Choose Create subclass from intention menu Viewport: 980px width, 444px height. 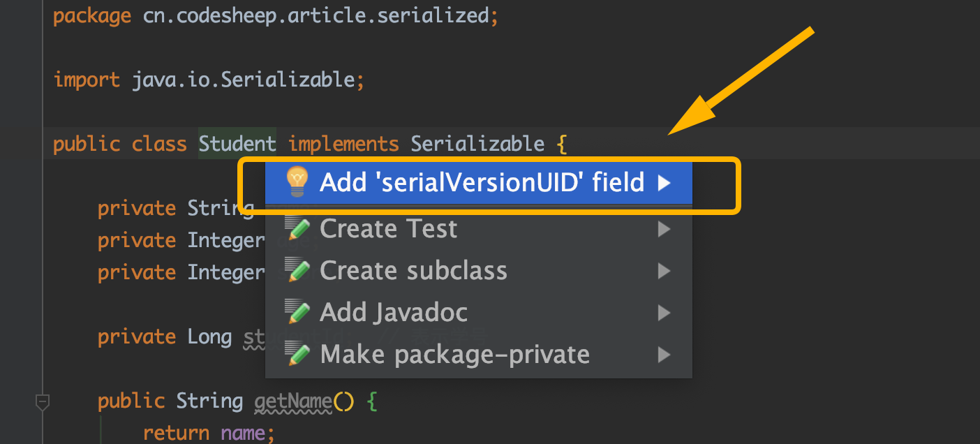coord(413,271)
